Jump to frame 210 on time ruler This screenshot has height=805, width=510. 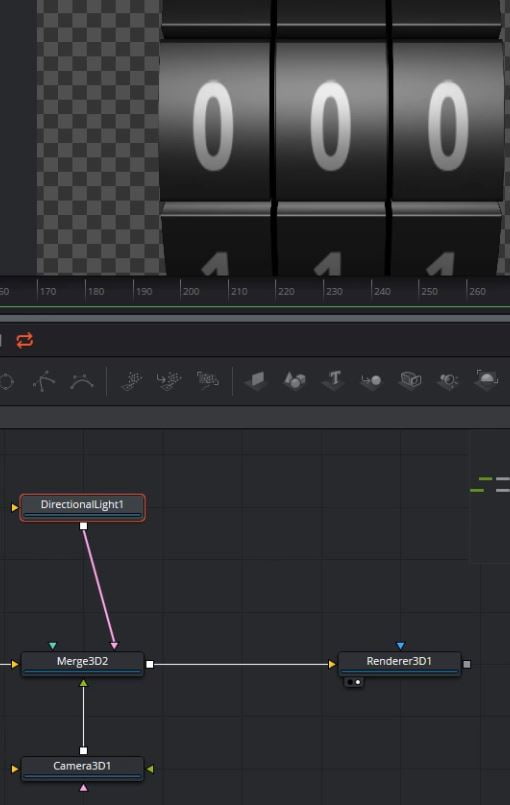[x=239, y=291]
